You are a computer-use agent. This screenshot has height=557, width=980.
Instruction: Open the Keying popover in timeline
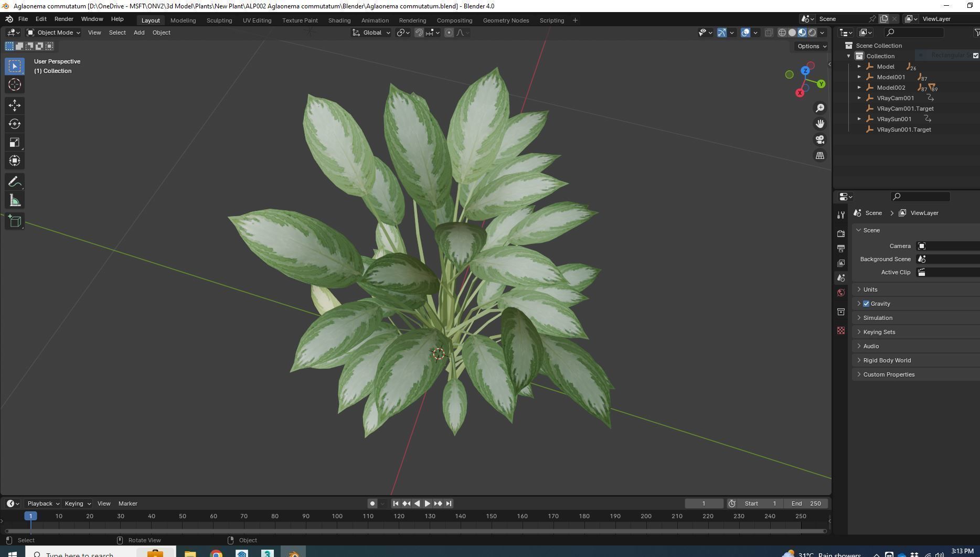77,504
